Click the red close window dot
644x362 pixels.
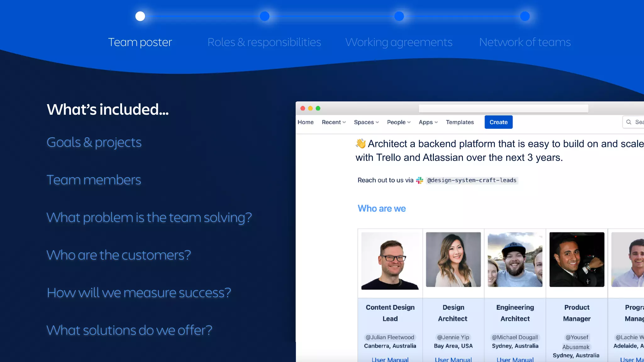point(303,108)
